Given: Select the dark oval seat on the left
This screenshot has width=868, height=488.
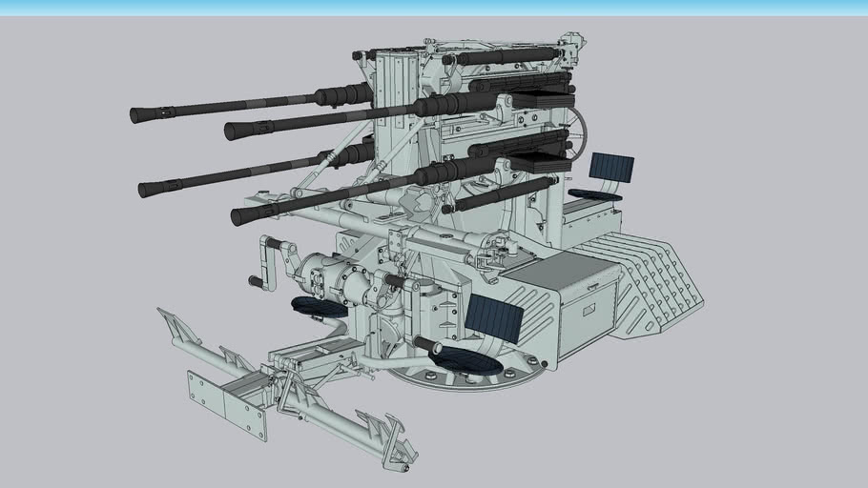Looking at the screenshot, I should tap(319, 306).
